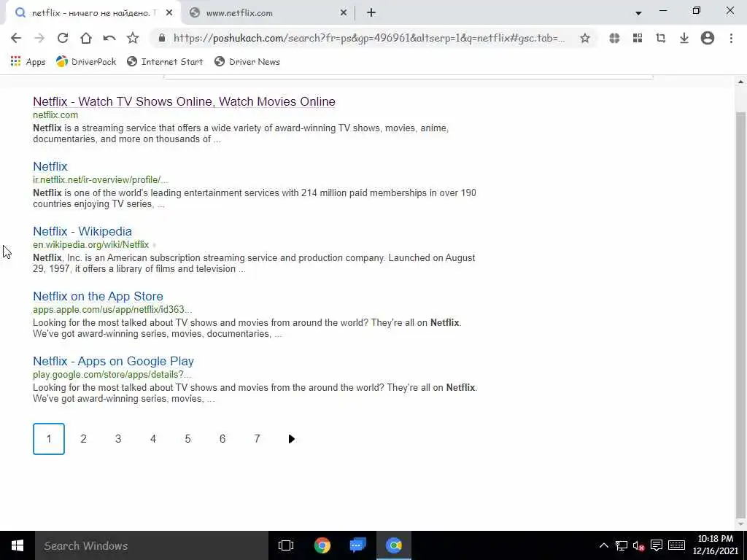Click the next page arrow in pagination
747x560 pixels.
point(292,438)
